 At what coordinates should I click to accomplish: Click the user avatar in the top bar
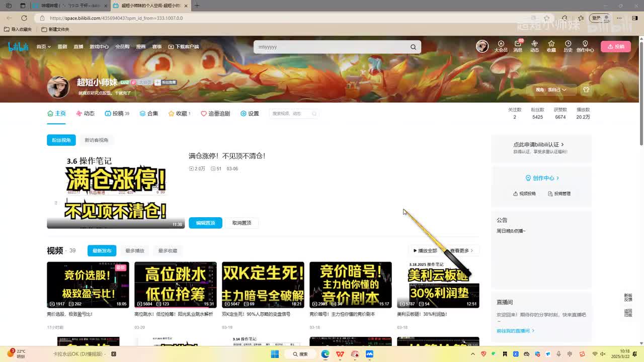482,46
